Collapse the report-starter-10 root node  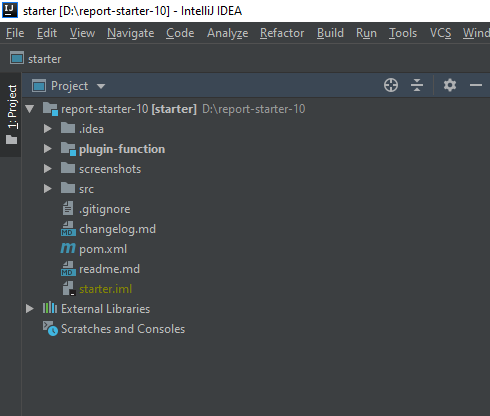30,109
